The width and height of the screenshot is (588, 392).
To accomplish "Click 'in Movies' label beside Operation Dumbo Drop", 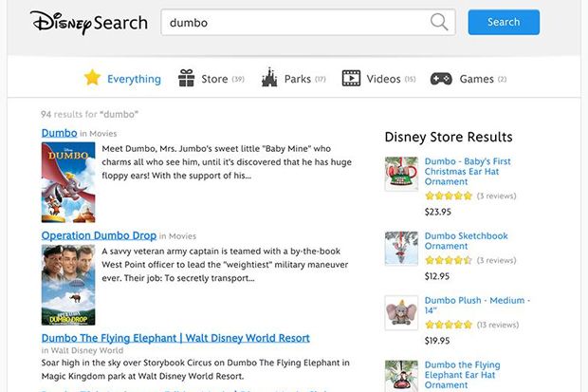I will coord(177,236).
